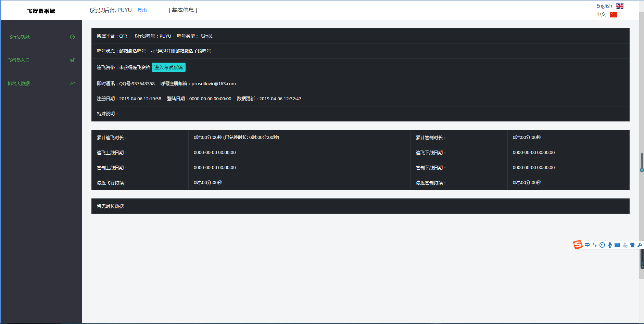Click the 已兑换时长 value in 累计连飞时长 row
Screen dimensions: 644x324
251,137
